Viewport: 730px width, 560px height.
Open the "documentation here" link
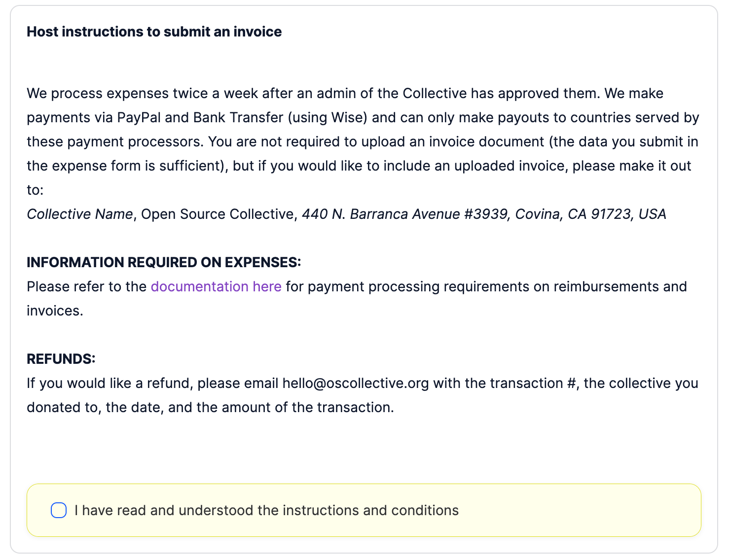pos(216,286)
